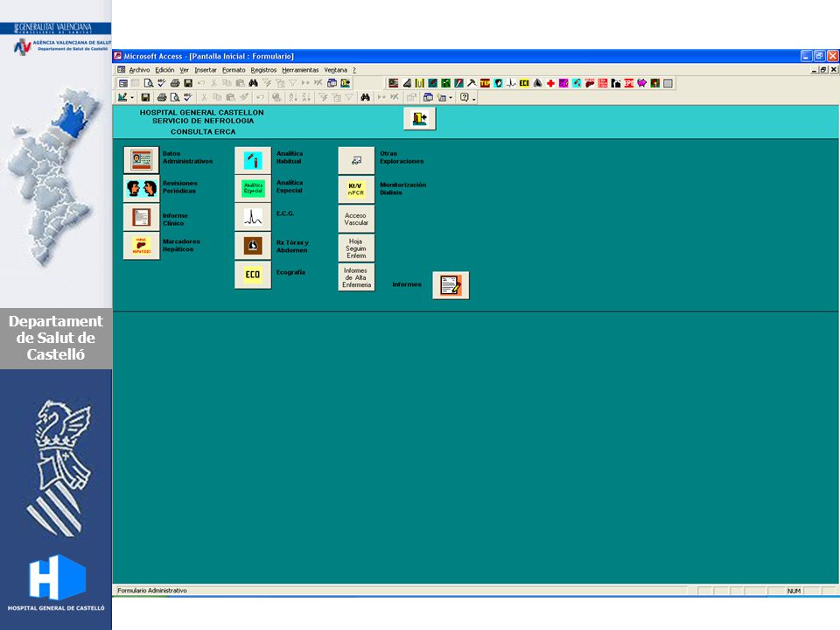Open the yellow ECO Ecografía button on the form
Viewport: 840px width, 630px height.
coord(253,275)
